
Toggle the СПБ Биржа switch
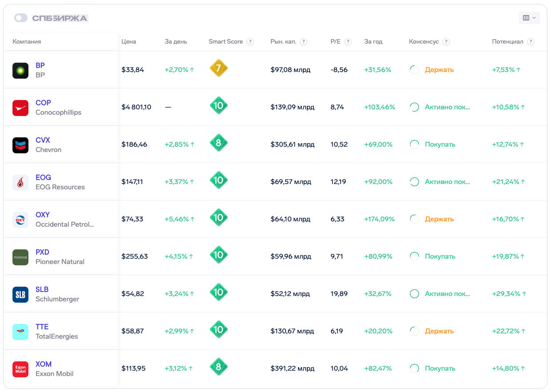[x=21, y=18]
